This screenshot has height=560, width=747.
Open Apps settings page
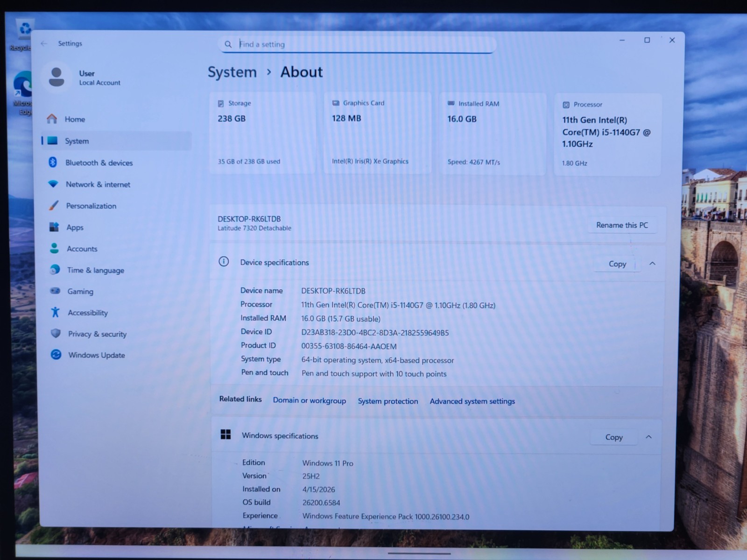point(118,227)
